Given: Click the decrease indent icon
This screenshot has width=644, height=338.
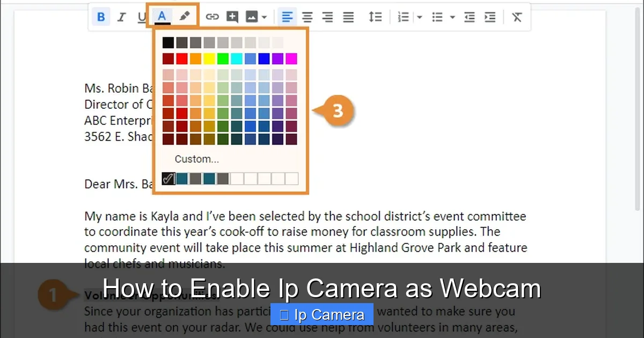Looking at the screenshot, I should 470,17.
